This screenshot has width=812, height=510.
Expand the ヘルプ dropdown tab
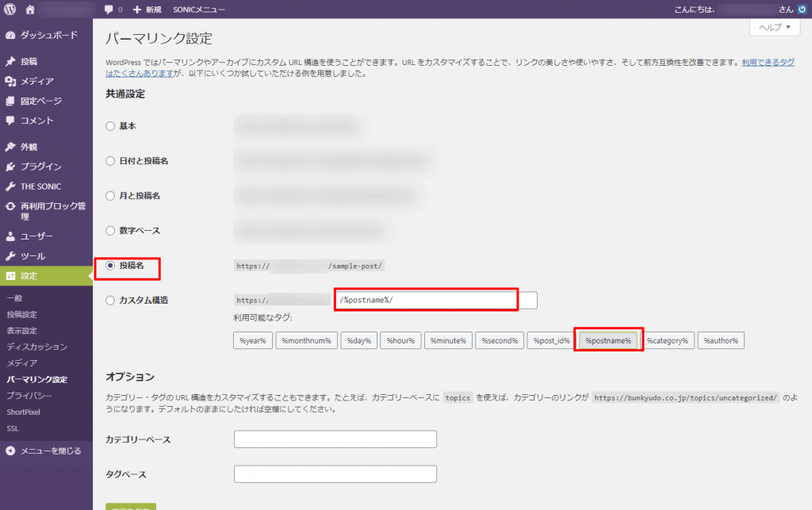pos(773,27)
